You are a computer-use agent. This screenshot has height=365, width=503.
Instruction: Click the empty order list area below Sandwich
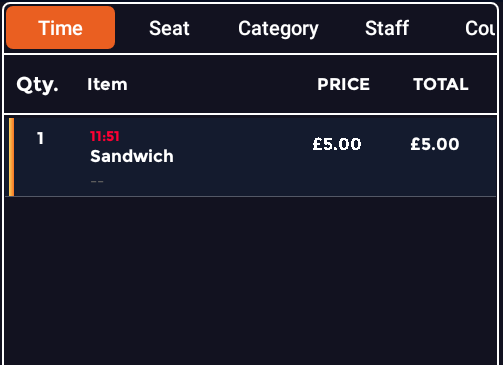point(250,280)
